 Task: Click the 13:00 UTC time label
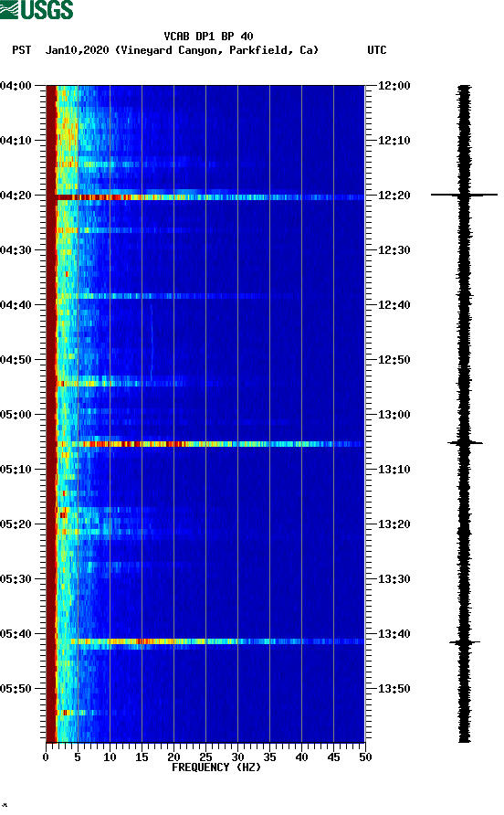tap(394, 414)
